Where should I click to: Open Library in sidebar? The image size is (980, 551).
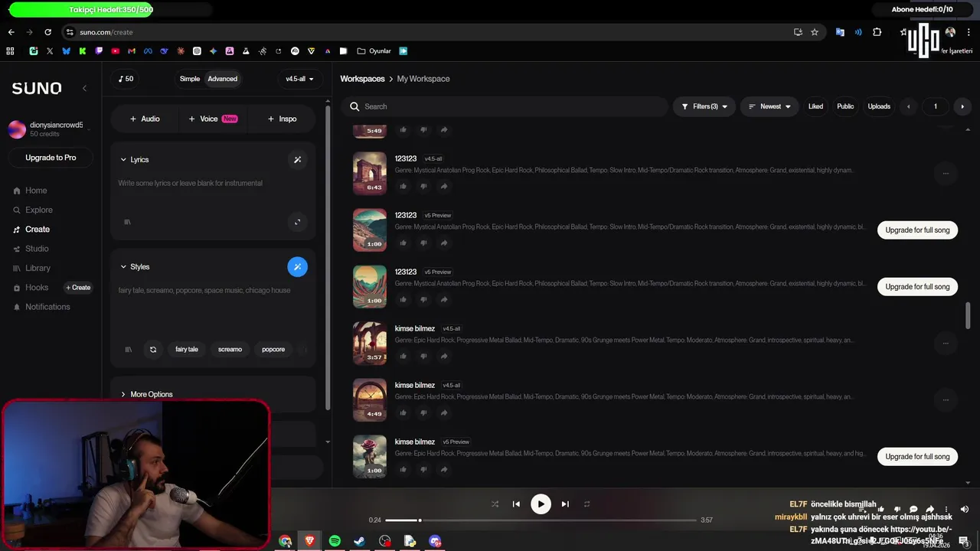(x=32, y=269)
